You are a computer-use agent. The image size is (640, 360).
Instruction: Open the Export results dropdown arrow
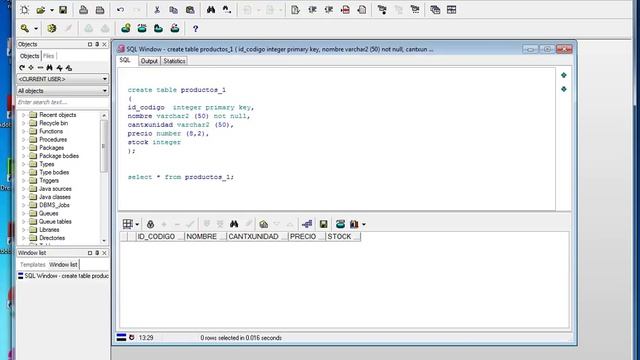pyautogui.click(x=364, y=224)
